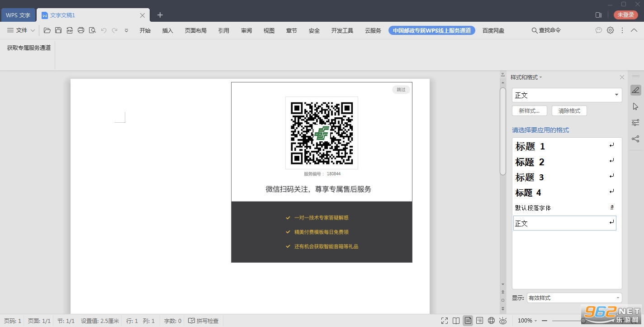Image resolution: width=644 pixels, height=327 pixels.
Task: Apply the 标题 2 style
Action: (x=565, y=162)
